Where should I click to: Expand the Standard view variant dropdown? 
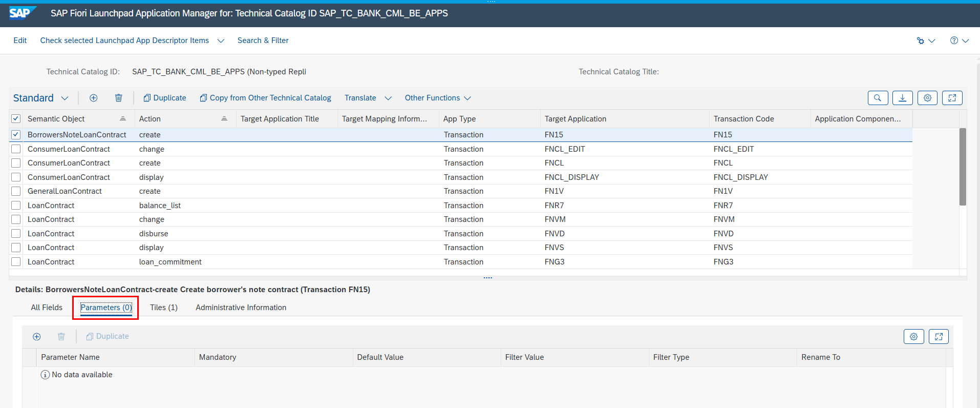coord(65,98)
